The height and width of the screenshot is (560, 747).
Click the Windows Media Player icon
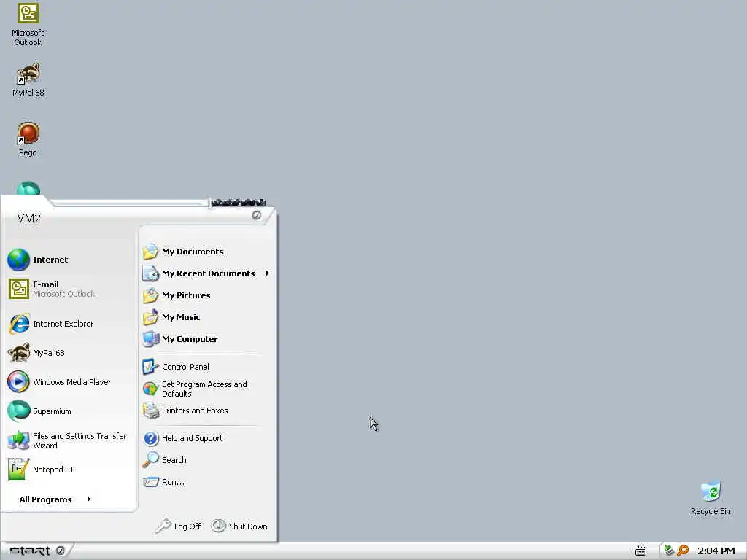[18, 382]
